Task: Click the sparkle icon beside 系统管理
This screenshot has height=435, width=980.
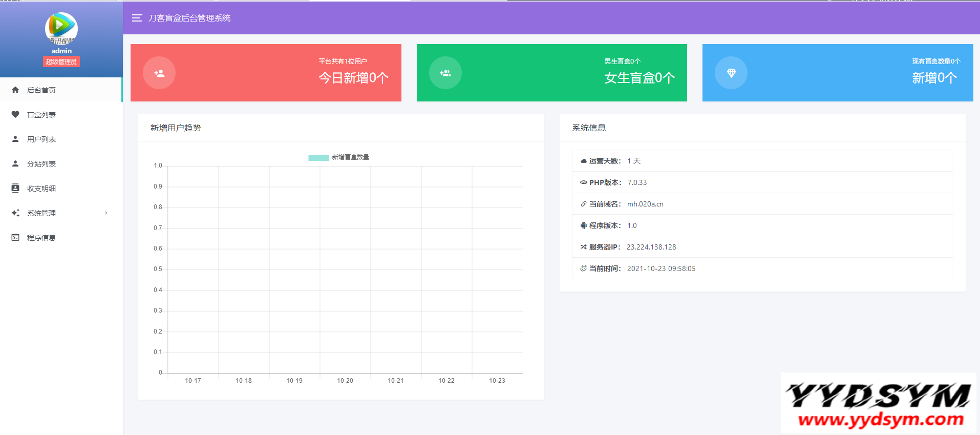Action: [x=15, y=213]
